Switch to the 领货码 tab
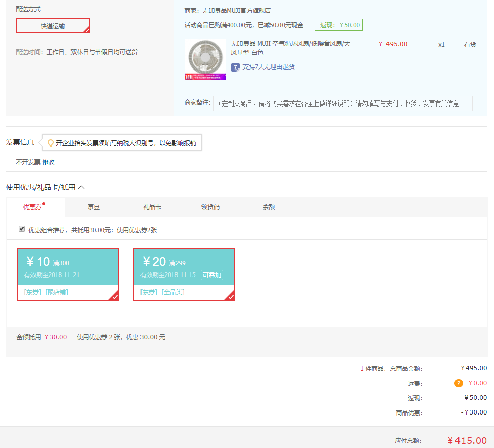 pos(210,206)
